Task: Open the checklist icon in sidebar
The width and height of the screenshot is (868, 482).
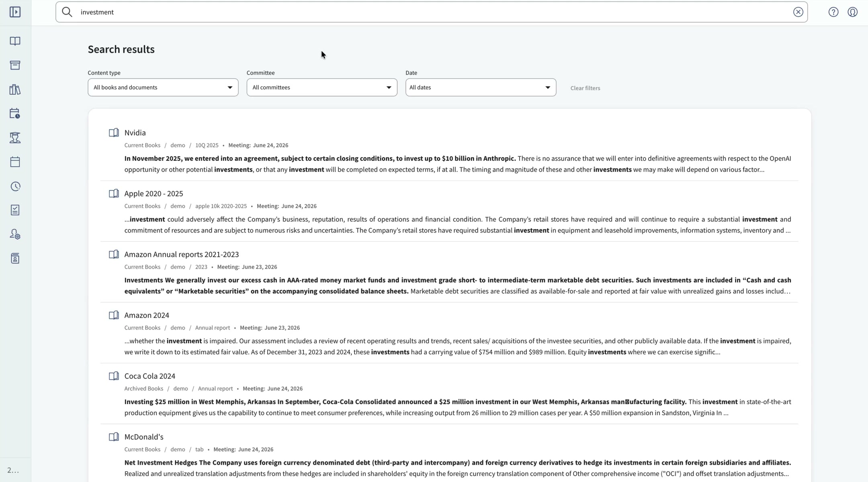Action: tap(15, 210)
